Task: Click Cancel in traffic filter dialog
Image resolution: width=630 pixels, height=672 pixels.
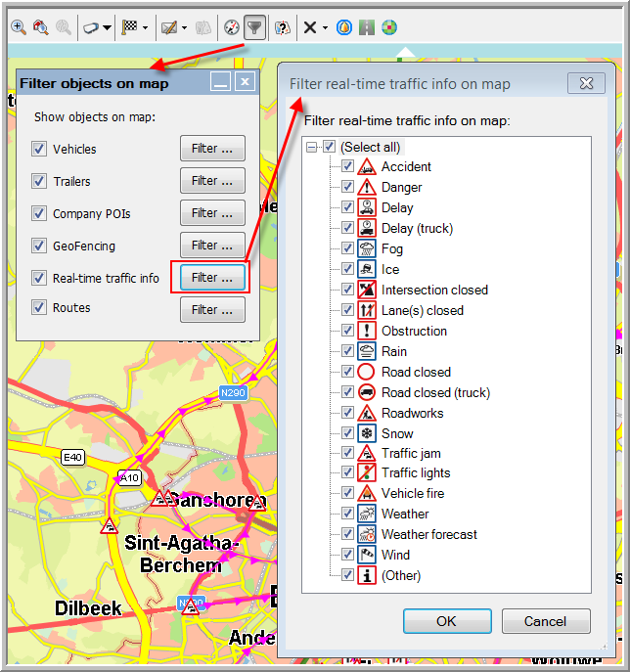Action: [x=545, y=621]
